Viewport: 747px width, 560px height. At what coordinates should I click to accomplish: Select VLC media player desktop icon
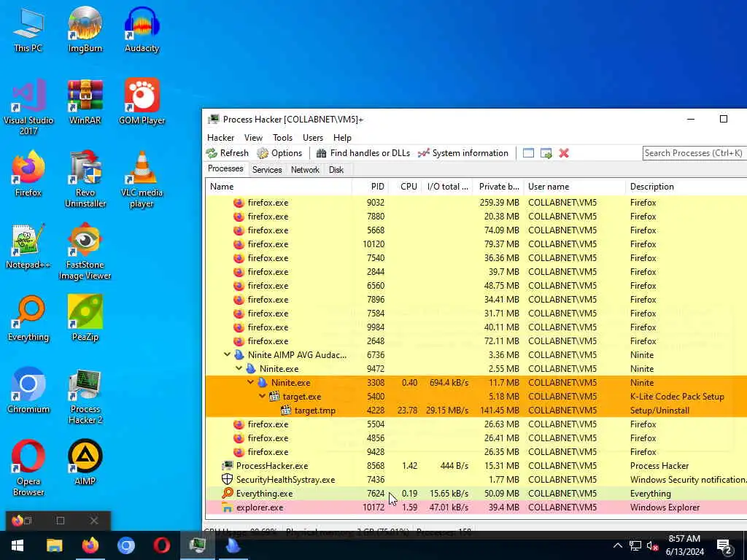(142, 179)
